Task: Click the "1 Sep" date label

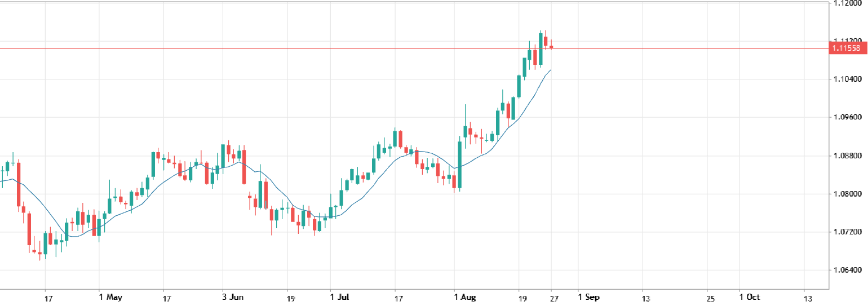Action: click(587, 298)
